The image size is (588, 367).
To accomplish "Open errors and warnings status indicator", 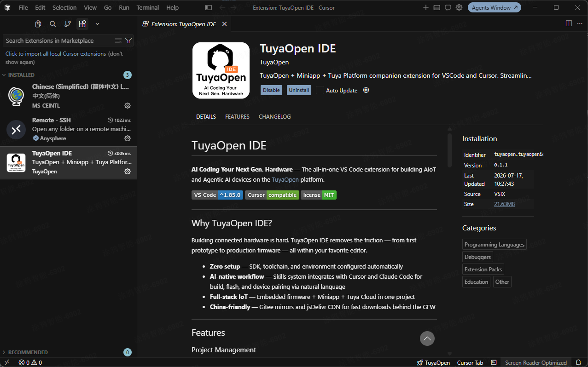I will click(30, 362).
